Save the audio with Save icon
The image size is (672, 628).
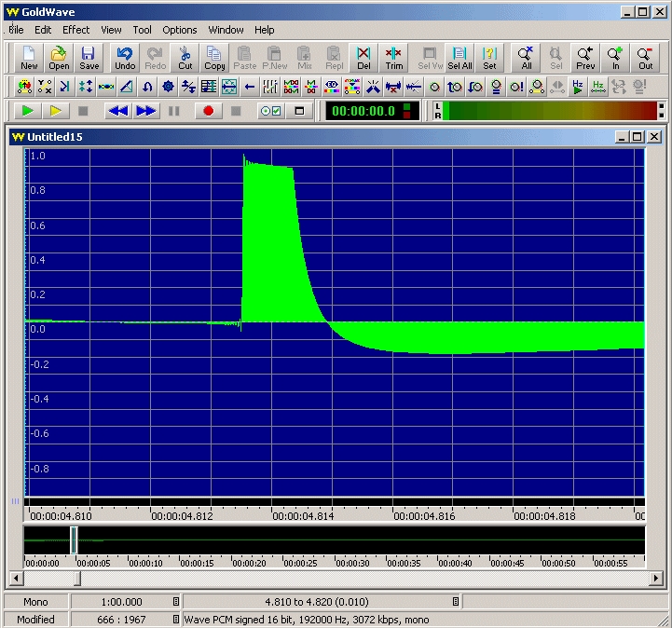[89, 58]
